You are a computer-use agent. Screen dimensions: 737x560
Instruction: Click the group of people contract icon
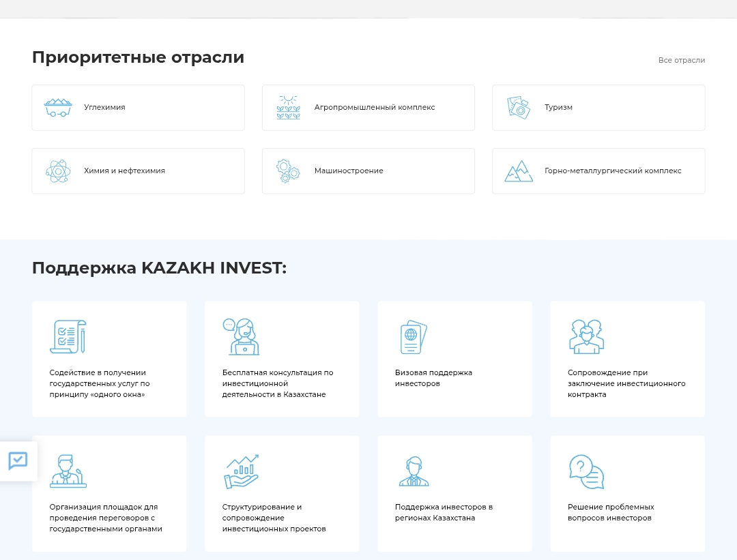(x=586, y=336)
